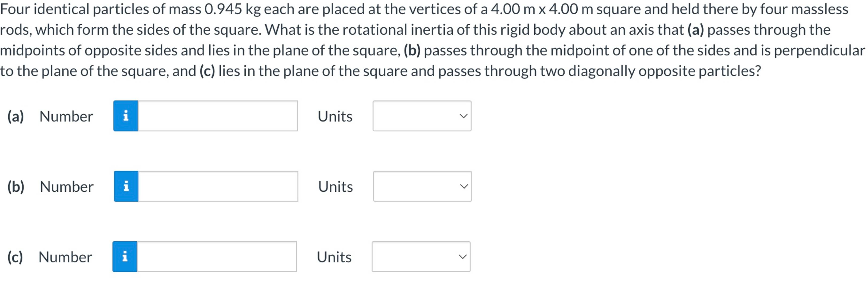Click the (b) Number label

pyautogui.click(x=66, y=186)
